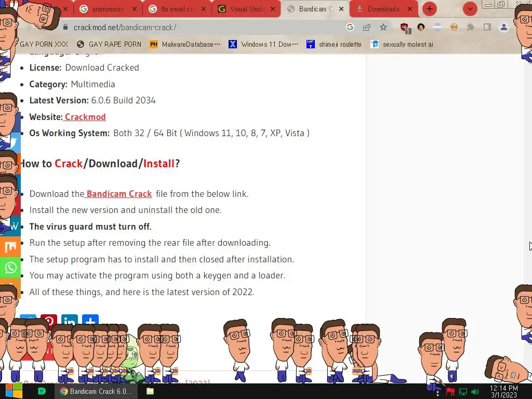The image size is (532, 399).
Task: Bookmark this page with the star icon
Action: click(383, 27)
